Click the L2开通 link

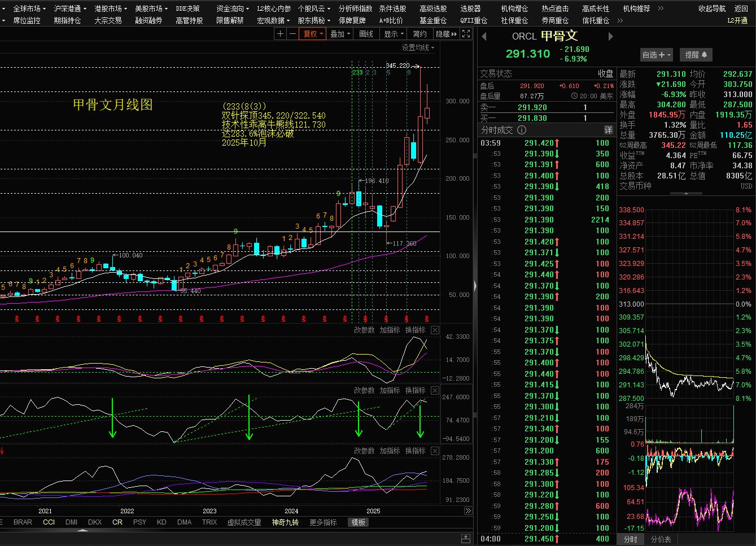pyautogui.click(x=737, y=20)
